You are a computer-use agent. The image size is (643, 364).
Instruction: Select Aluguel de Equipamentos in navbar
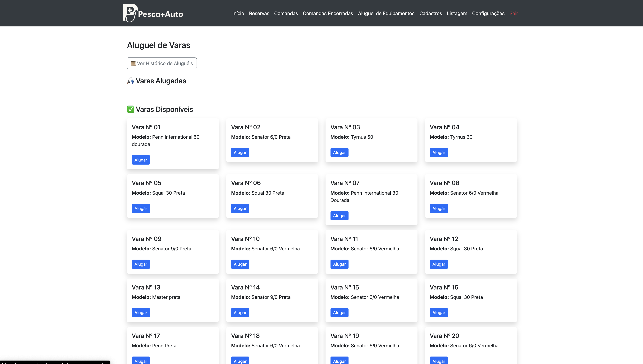(x=386, y=13)
